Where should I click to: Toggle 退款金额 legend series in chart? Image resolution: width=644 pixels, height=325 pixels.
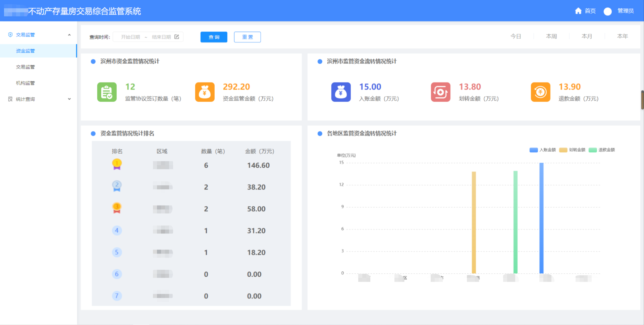pos(602,150)
